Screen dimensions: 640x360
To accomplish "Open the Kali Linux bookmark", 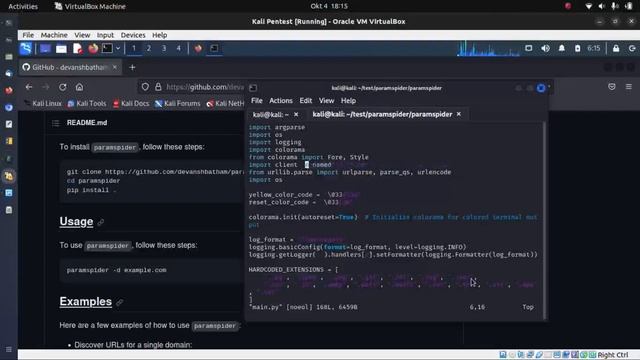I will (x=43, y=104).
